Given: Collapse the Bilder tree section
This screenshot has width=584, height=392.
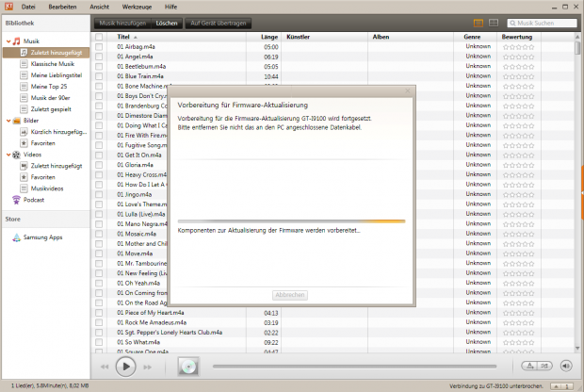Looking at the screenshot, I should [x=6, y=121].
